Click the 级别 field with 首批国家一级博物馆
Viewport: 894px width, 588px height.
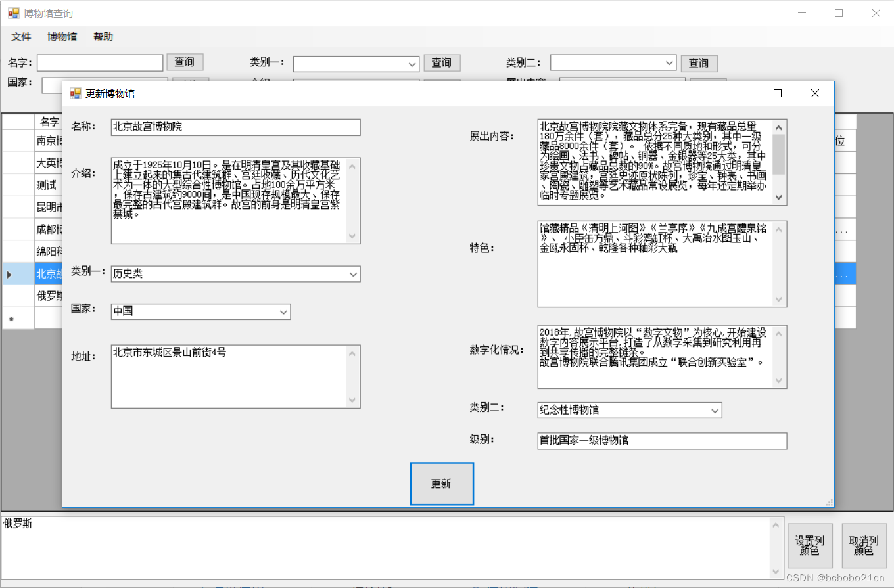pos(662,441)
